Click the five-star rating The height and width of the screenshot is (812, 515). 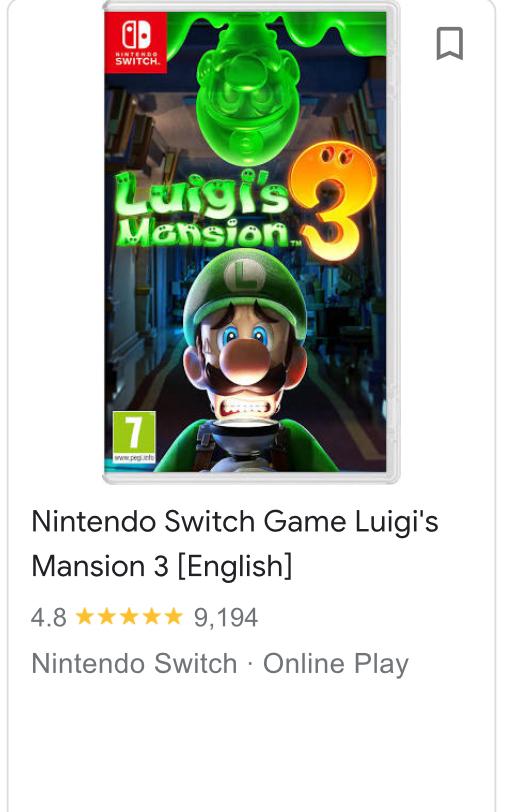[x=129, y=617]
